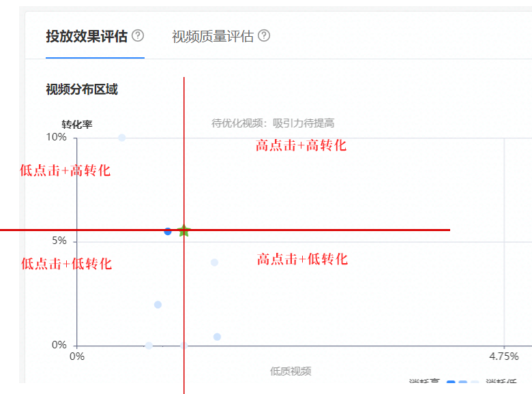Click the faint data point at 10% conversion

122,138
